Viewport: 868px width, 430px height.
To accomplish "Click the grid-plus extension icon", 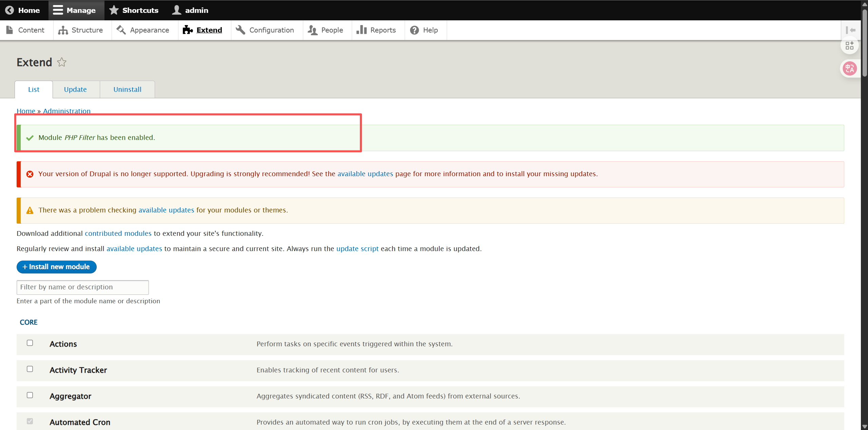I will [x=849, y=45].
